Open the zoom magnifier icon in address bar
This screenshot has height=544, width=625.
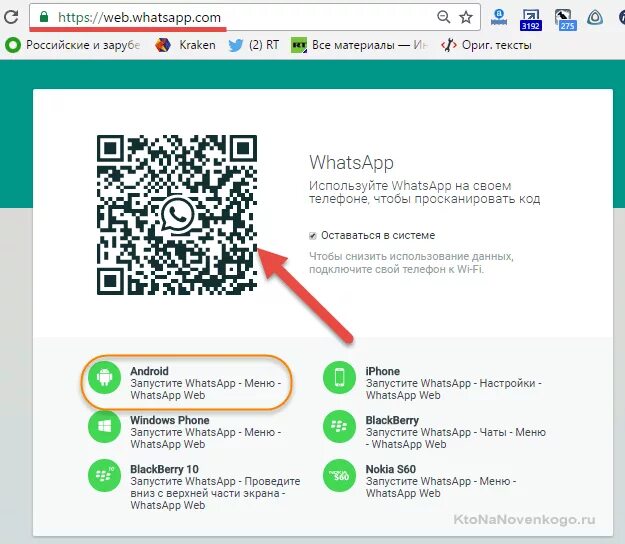pyautogui.click(x=443, y=17)
